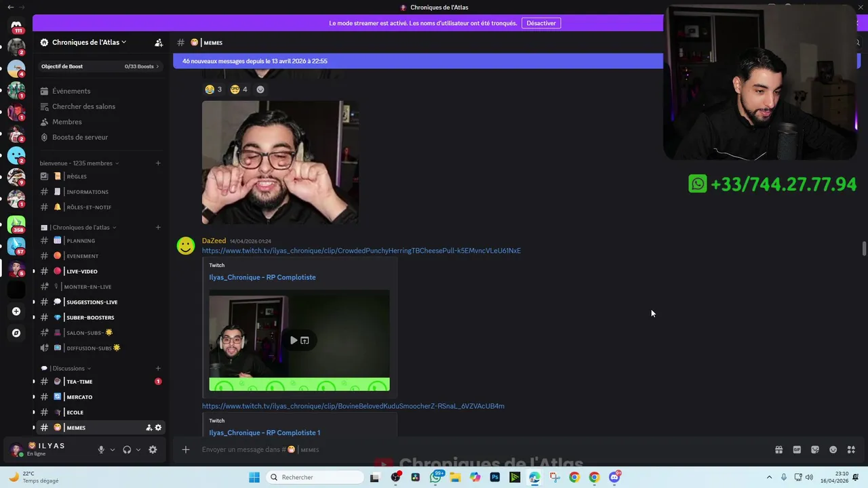Open the LIVE-VIDEO channel
The image size is (868, 488).
point(100,271)
